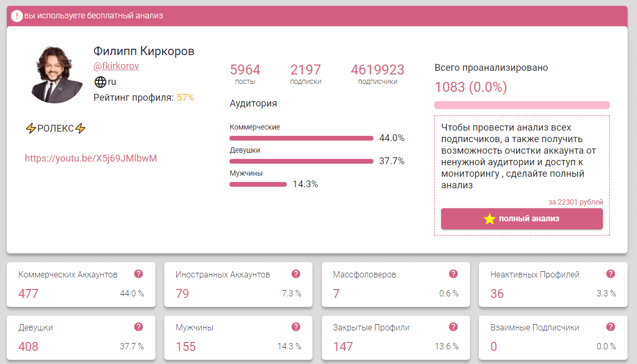
Task: Click the Мужчины audience bar
Action: click(x=258, y=185)
